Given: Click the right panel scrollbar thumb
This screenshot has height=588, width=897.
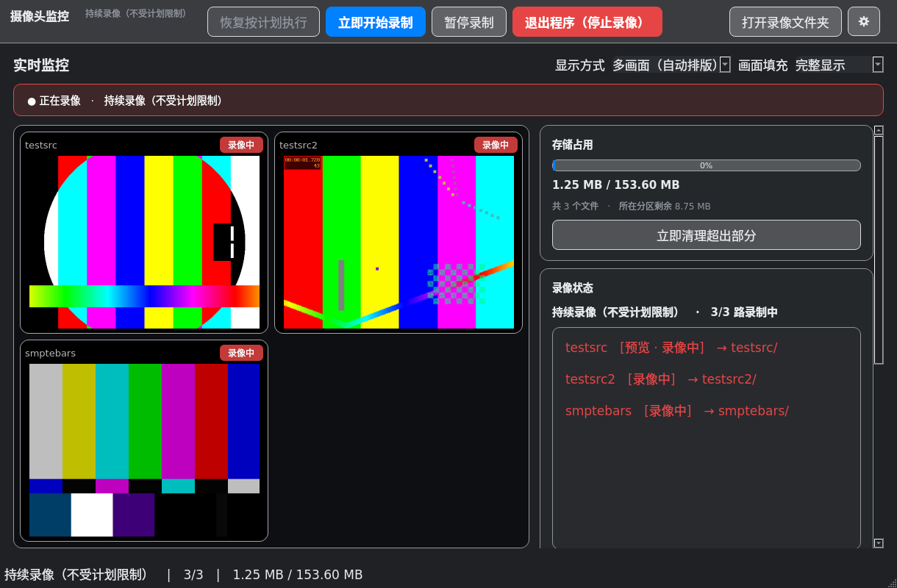Looking at the screenshot, I should pos(879,250).
